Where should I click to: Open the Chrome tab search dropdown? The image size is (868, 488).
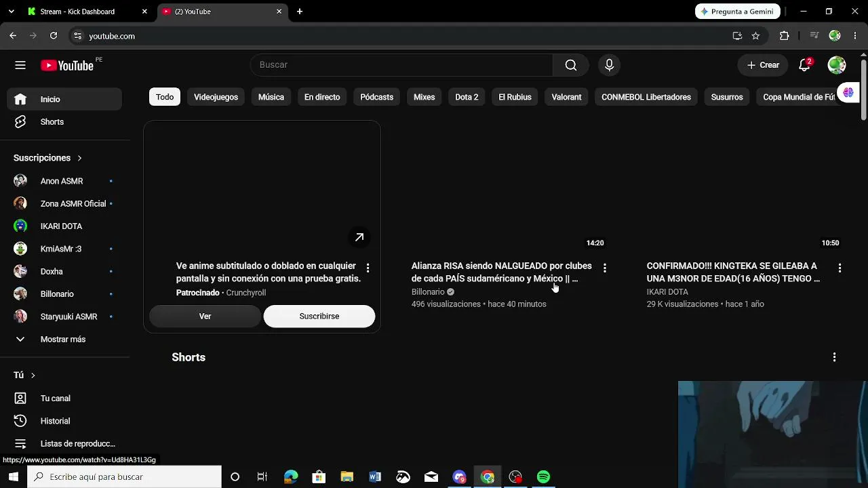pyautogui.click(x=11, y=12)
